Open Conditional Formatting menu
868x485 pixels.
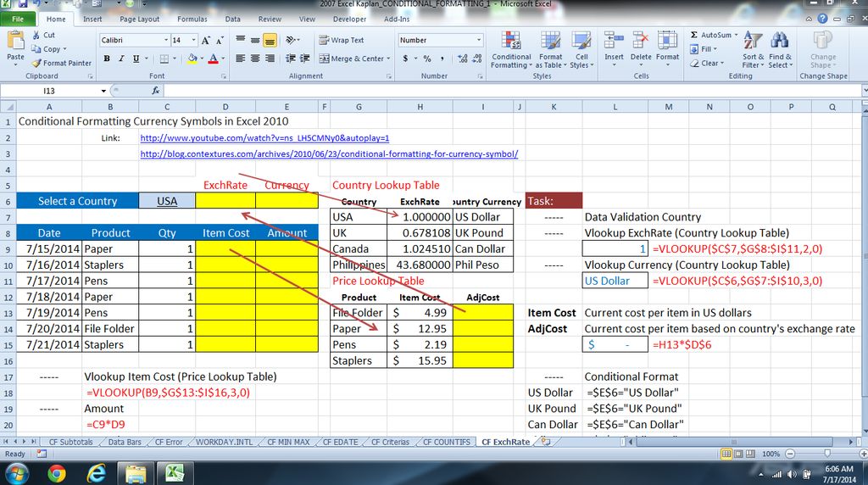click(x=511, y=50)
